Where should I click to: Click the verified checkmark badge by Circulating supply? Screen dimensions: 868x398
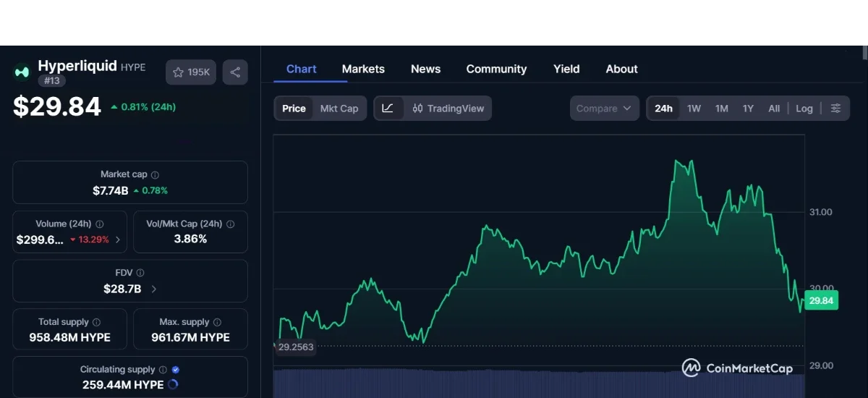pos(176,370)
